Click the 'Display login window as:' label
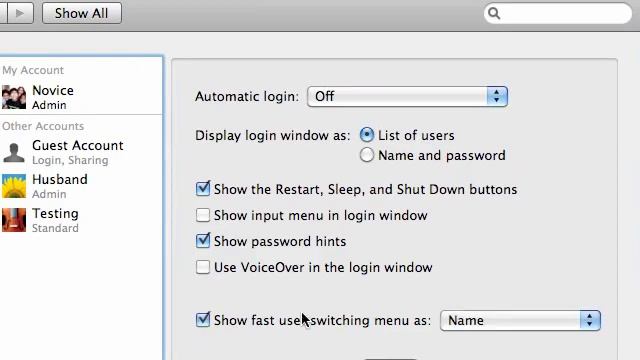This screenshot has height=360, width=640. click(x=273, y=136)
